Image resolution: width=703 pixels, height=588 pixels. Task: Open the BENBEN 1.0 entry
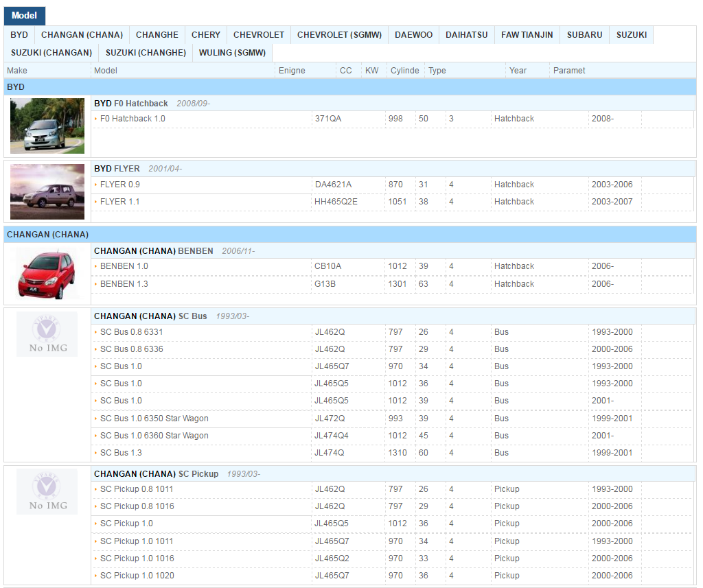pyautogui.click(x=124, y=266)
